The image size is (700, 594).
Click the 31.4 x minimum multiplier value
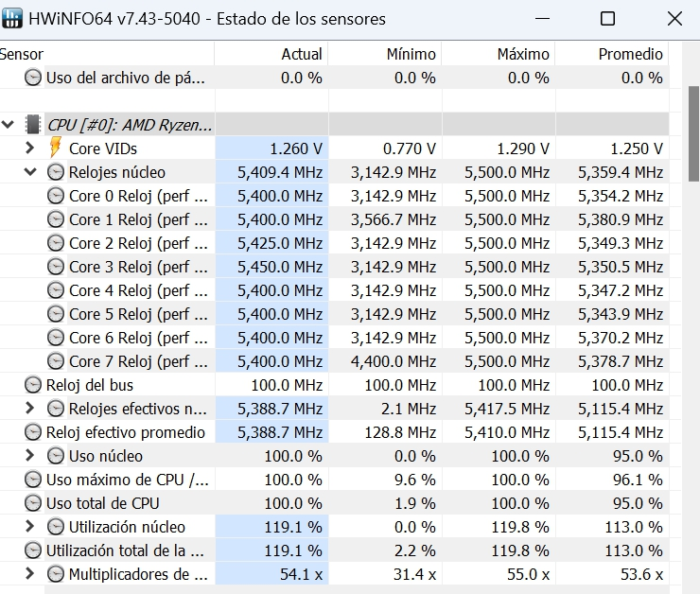414,574
